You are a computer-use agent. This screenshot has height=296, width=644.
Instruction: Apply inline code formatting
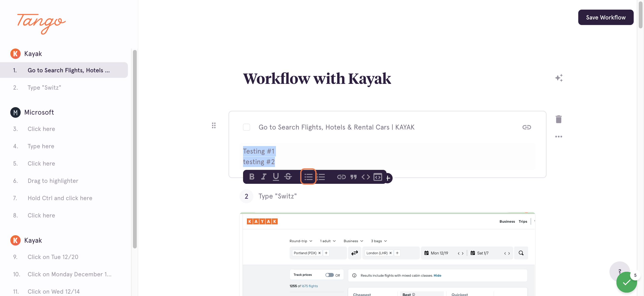[365, 177]
